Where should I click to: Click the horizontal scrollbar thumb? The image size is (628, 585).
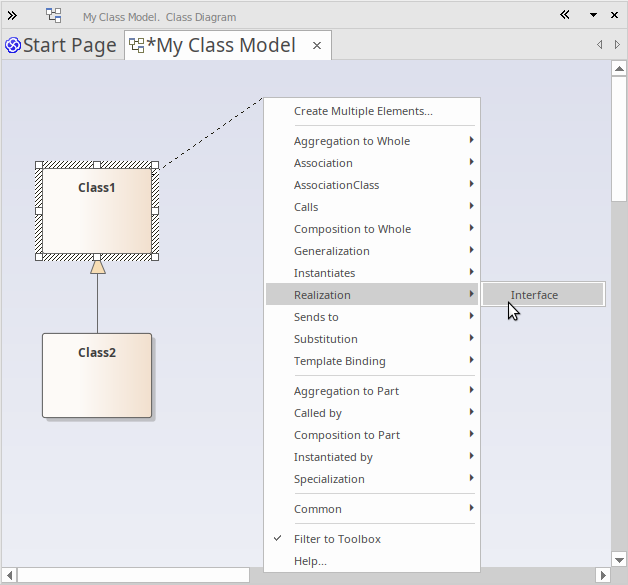click(x=133, y=575)
